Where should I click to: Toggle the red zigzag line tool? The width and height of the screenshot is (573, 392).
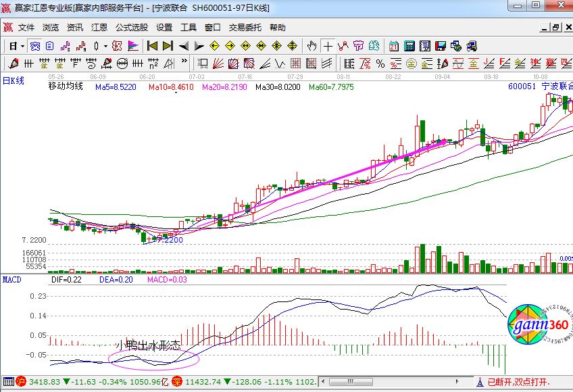click(x=343, y=46)
